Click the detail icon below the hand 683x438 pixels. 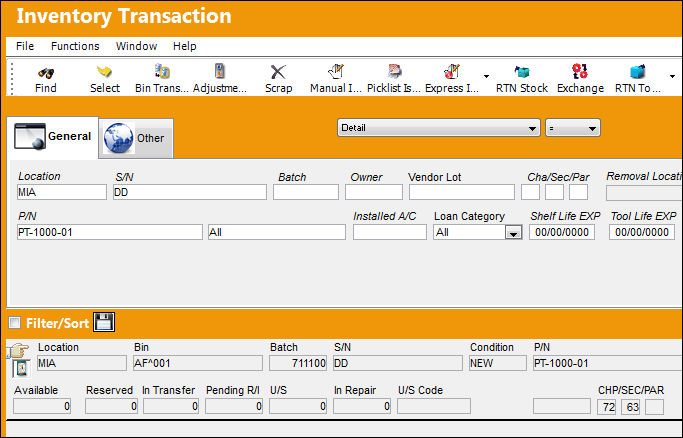click(21, 368)
